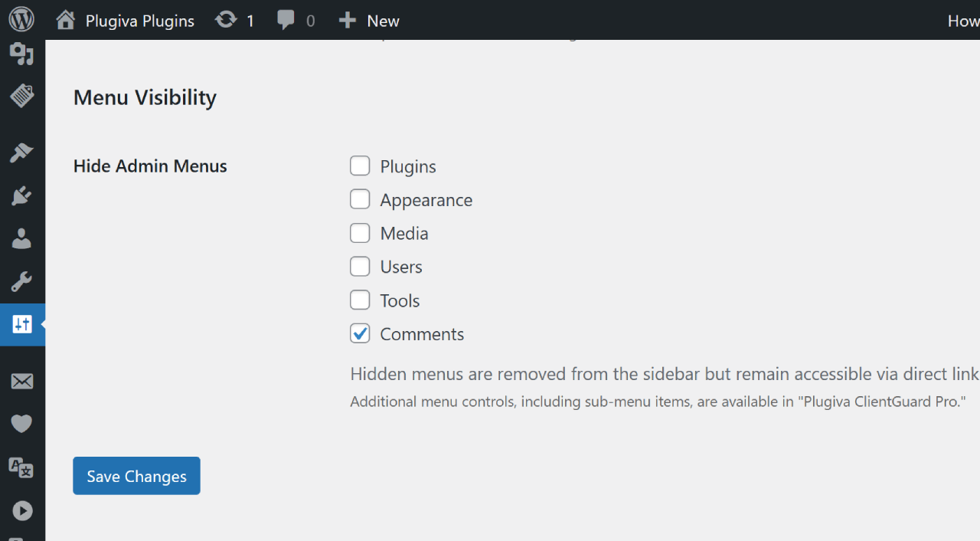Check the Appearance menu checkbox
Screen dimensions: 980x541
pos(360,198)
